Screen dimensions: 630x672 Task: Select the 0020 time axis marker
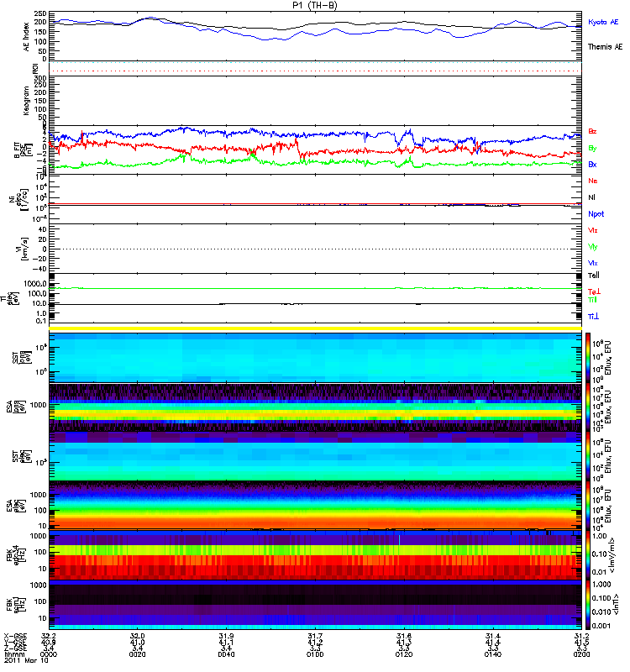(x=138, y=654)
